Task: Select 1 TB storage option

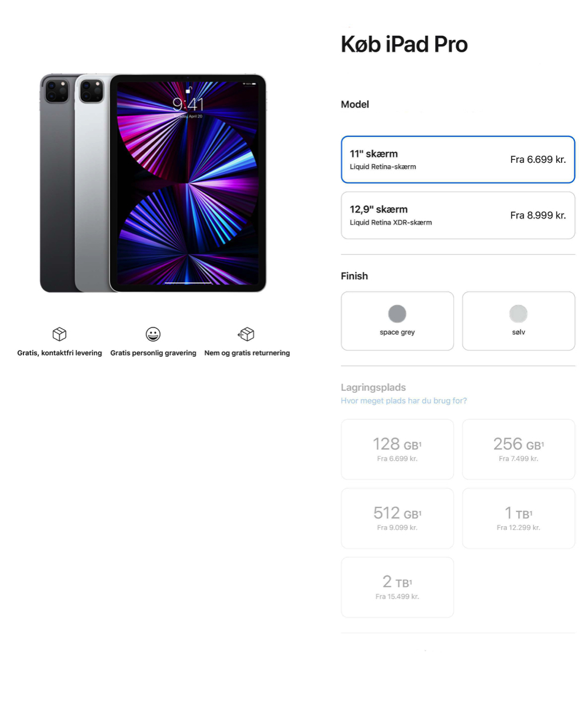Action: [x=519, y=518]
